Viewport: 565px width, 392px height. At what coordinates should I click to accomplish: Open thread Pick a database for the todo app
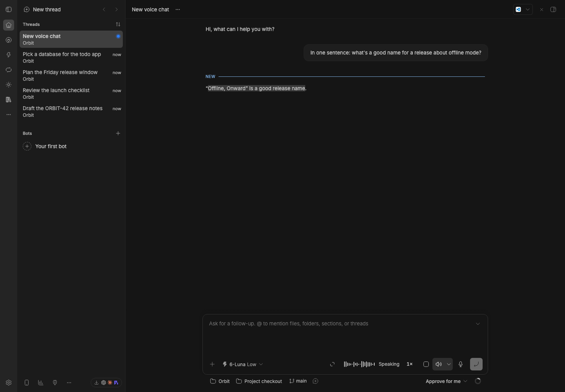tap(71, 58)
